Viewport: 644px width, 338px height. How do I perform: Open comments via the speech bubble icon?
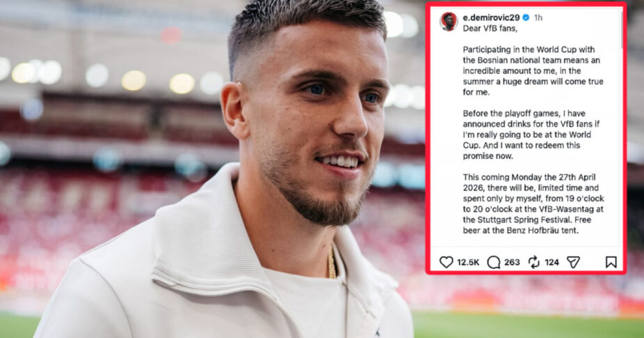pos(493,262)
